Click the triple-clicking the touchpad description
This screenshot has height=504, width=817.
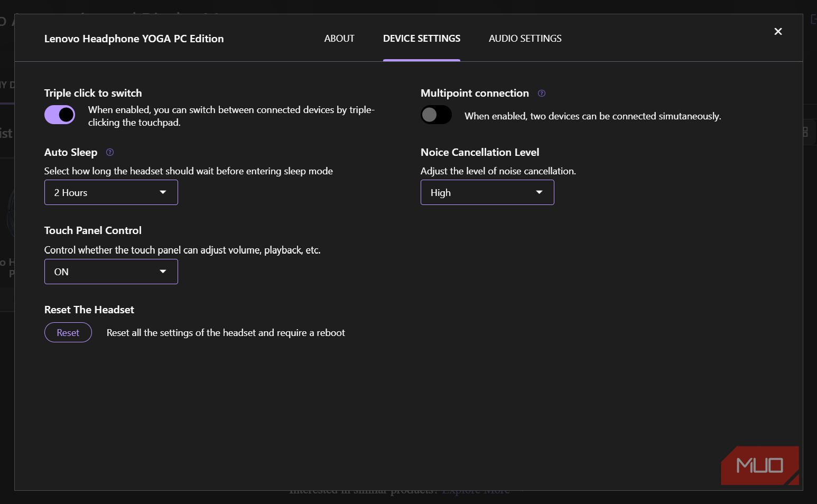231,116
